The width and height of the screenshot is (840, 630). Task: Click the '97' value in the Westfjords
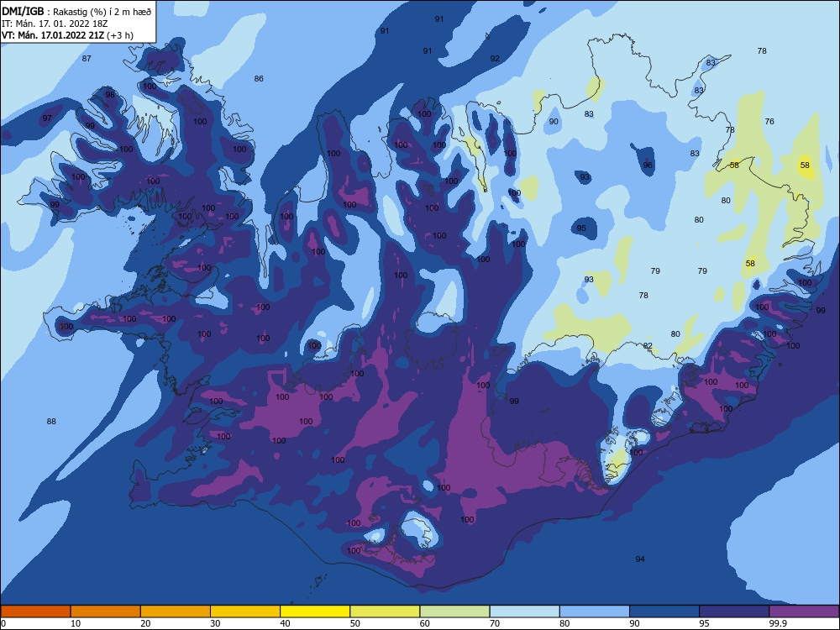click(x=47, y=118)
